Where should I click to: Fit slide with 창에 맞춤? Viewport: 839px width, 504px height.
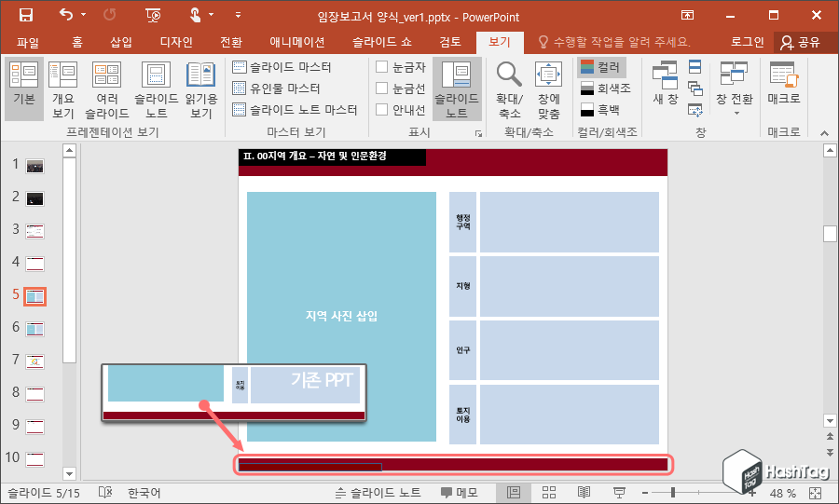tap(548, 89)
